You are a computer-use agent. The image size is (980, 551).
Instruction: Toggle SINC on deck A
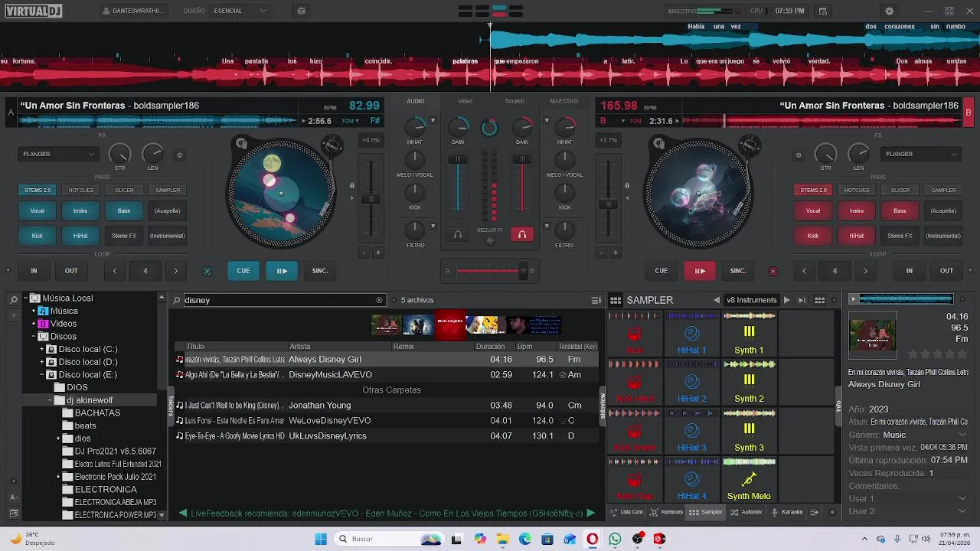(320, 271)
